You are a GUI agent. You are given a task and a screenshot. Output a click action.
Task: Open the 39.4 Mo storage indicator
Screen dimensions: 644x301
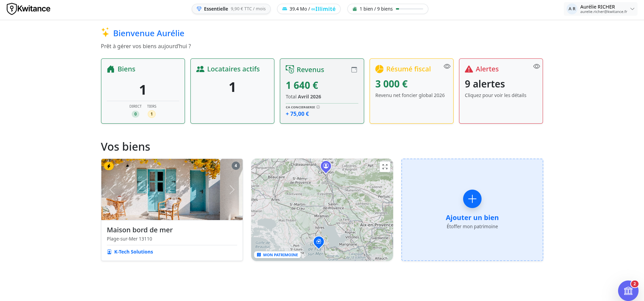coord(309,9)
